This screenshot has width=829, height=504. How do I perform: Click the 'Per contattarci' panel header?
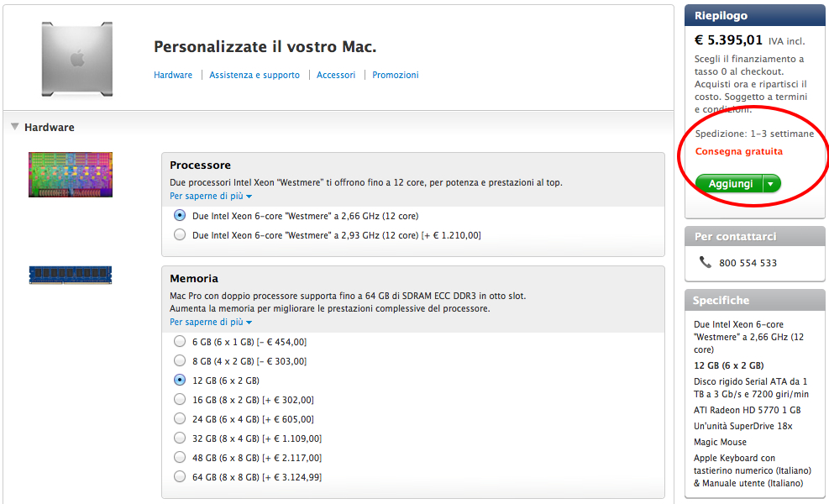coord(754,236)
